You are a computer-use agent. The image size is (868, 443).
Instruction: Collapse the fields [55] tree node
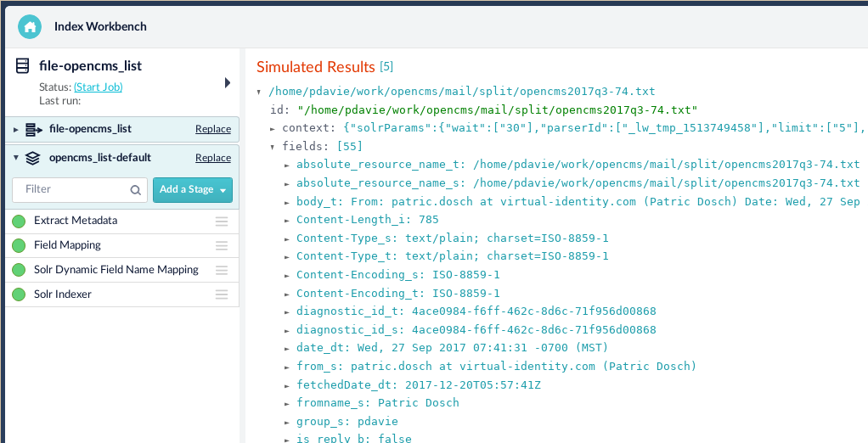pos(273,147)
